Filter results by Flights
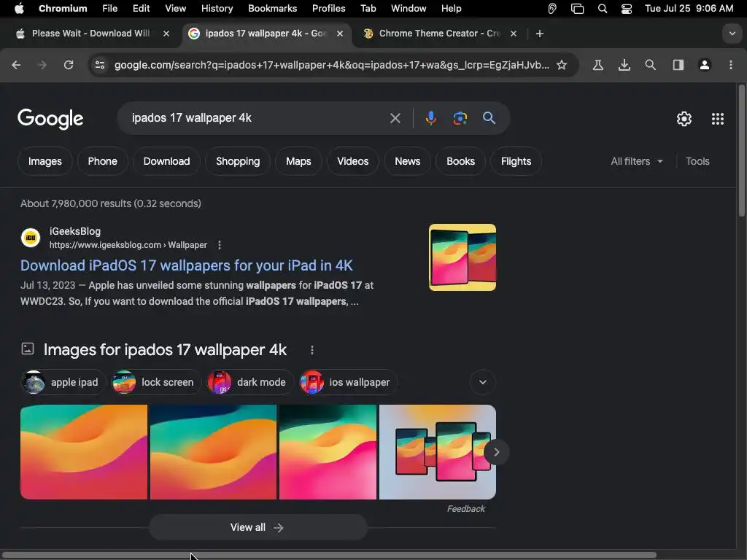 click(516, 161)
